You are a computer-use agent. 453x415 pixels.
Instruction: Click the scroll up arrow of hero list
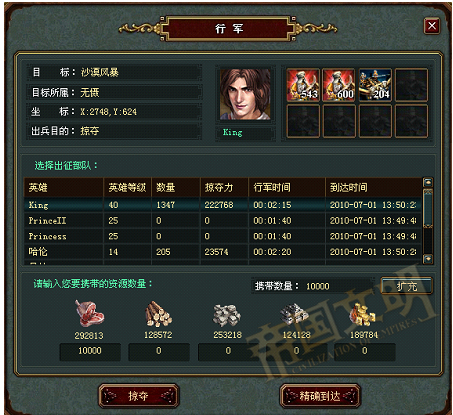pos(428,182)
